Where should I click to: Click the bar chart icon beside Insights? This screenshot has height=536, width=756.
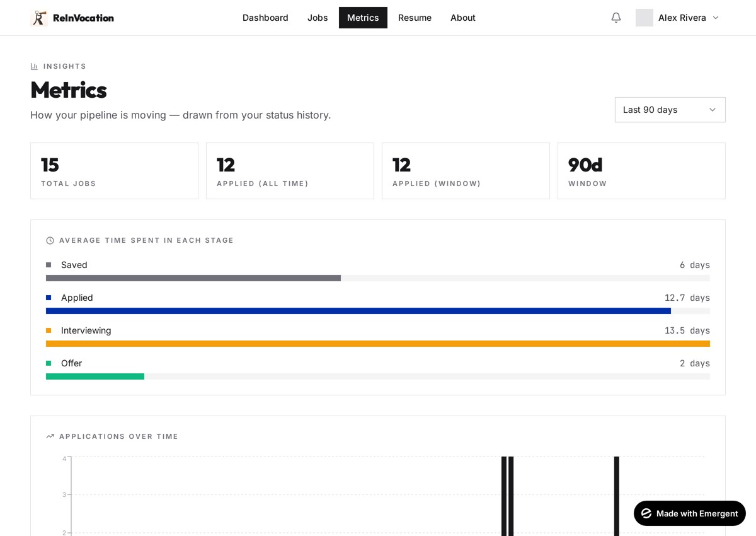[34, 66]
